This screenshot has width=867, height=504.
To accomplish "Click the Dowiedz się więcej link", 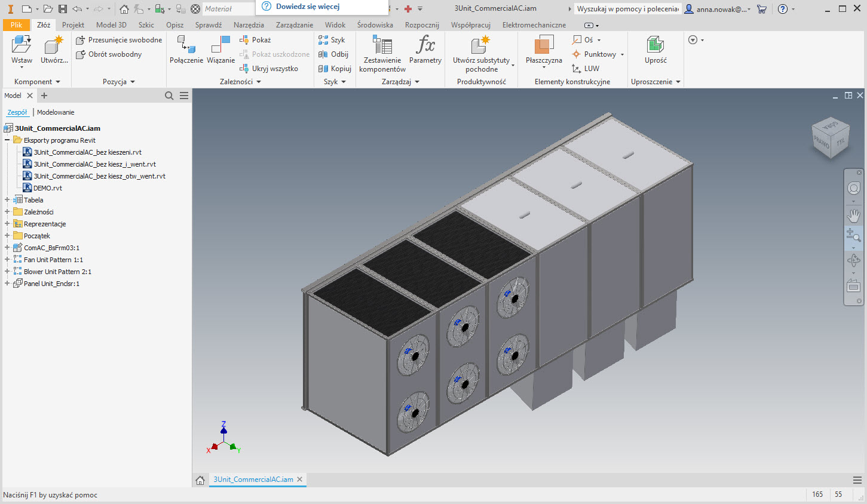I will (307, 7).
